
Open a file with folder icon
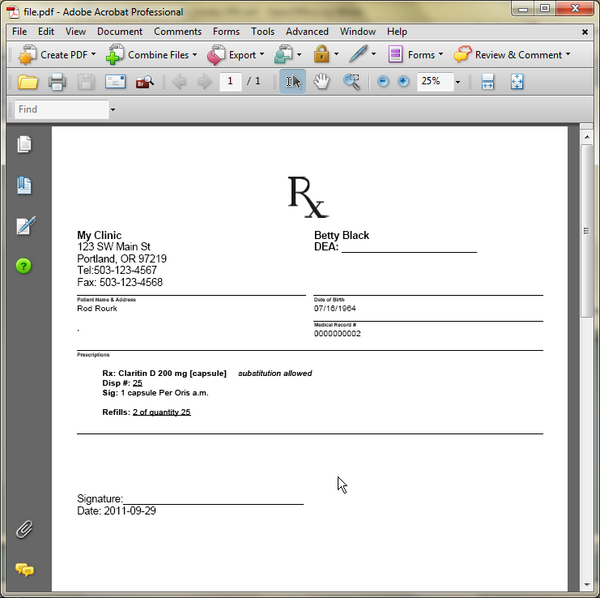click(28, 82)
